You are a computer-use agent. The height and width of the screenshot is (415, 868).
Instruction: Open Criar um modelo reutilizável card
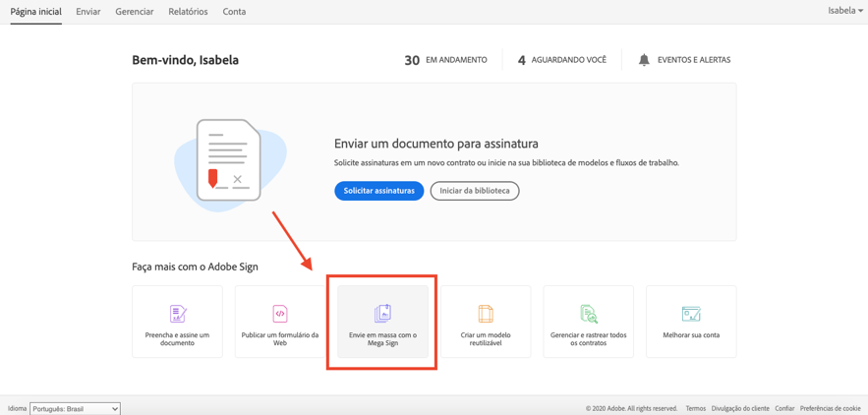(486, 322)
